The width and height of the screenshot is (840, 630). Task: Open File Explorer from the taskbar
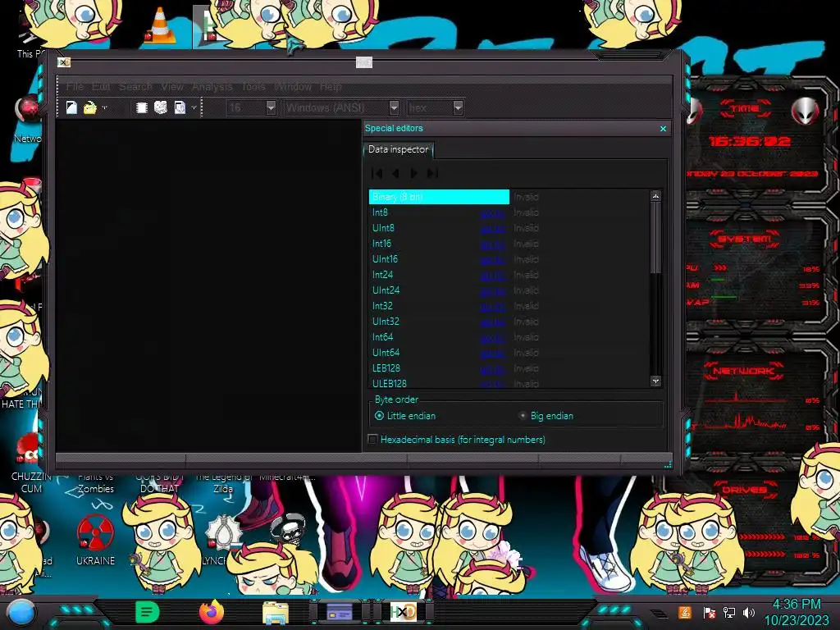(x=276, y=612)
